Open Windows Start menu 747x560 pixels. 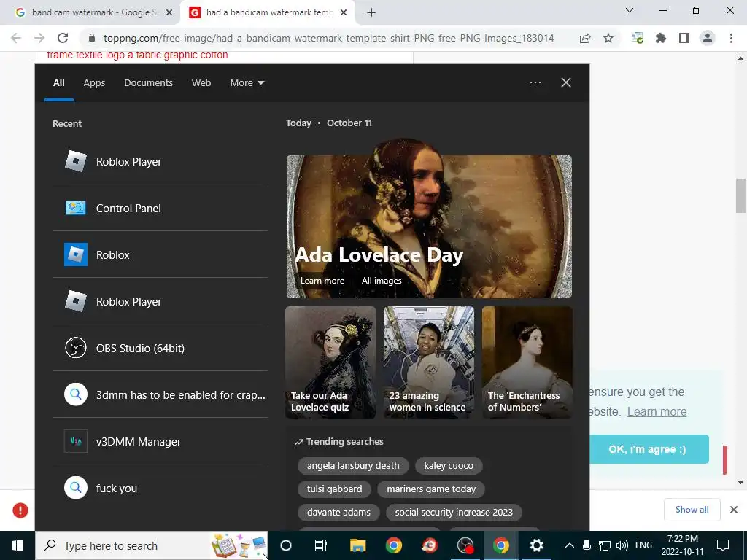18,545
